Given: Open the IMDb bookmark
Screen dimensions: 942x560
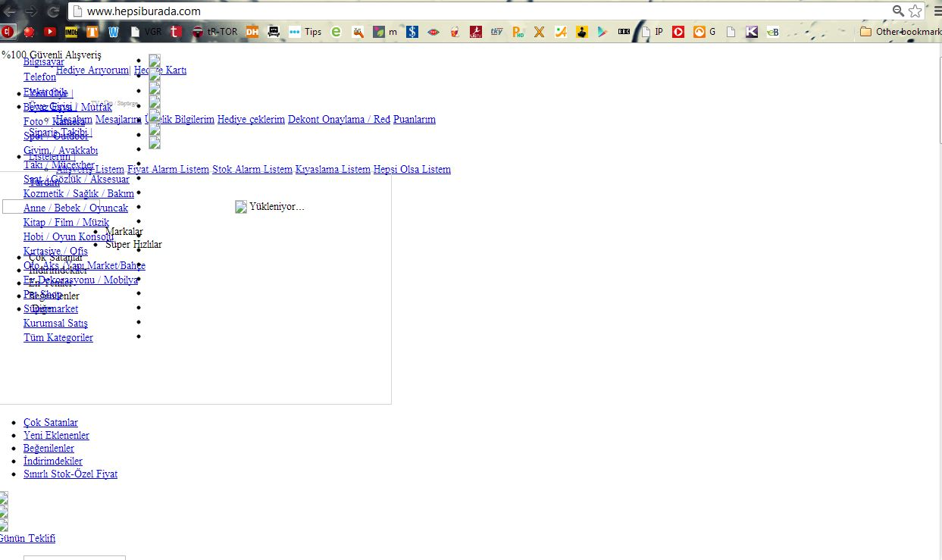Looking at the screenshot, I should (x=71, y=32).
